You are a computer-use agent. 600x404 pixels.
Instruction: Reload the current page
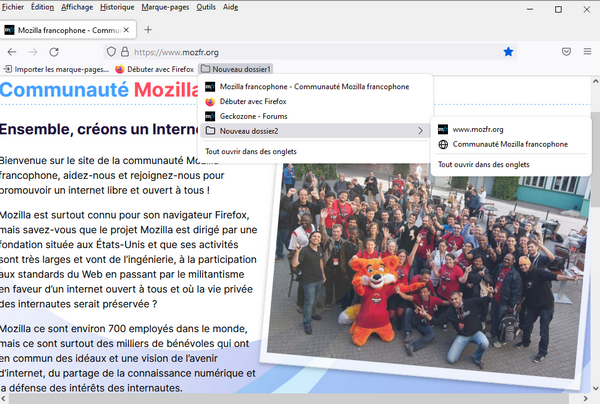[54, 52]
